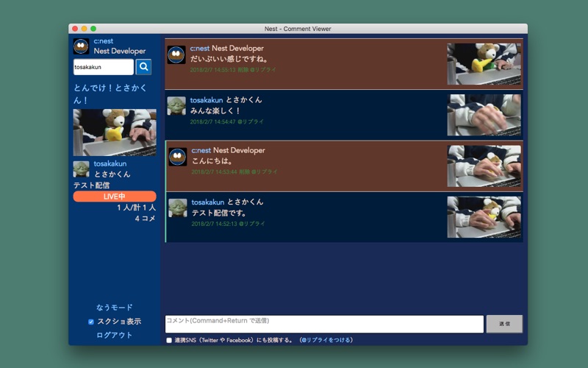This screenshot has height=368, width=588.
Task: Click the テスト配信です。 comment text
Action: coord(219,213)
